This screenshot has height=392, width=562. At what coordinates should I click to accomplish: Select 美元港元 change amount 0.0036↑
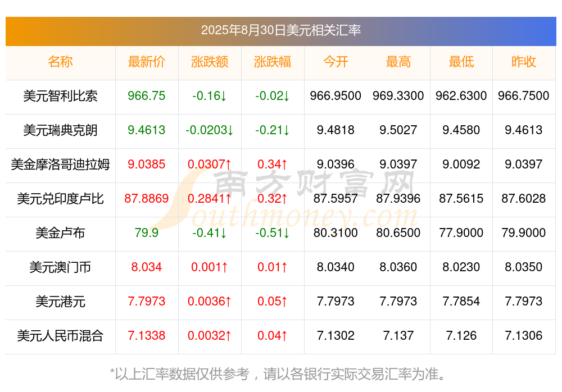209,302
